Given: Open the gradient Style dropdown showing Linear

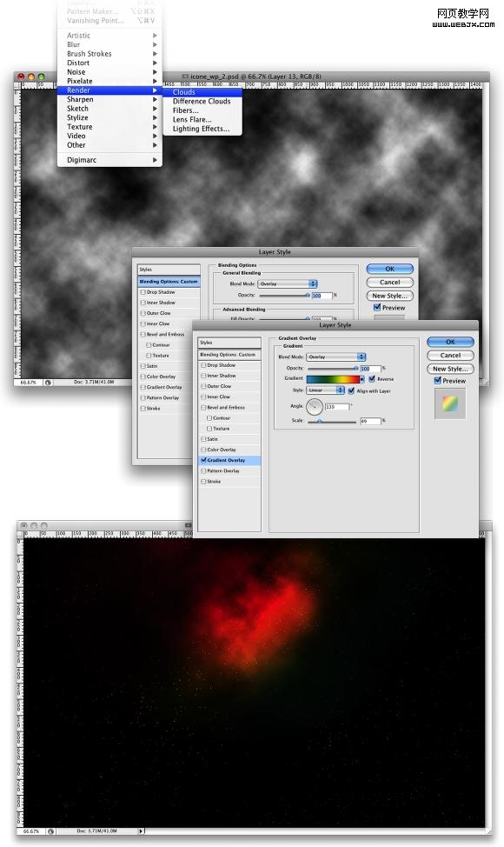Looking at the screenshot, I should pos(325,390).
